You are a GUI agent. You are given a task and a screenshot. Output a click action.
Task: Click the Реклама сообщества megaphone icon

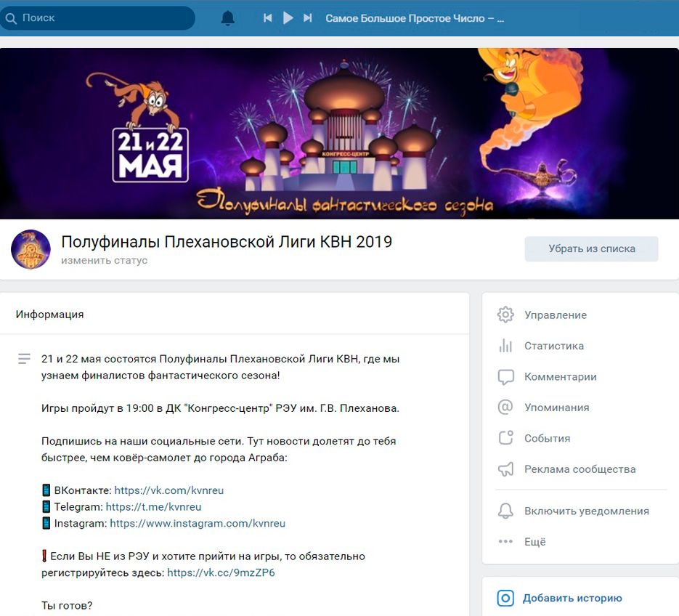coord(505,469)
